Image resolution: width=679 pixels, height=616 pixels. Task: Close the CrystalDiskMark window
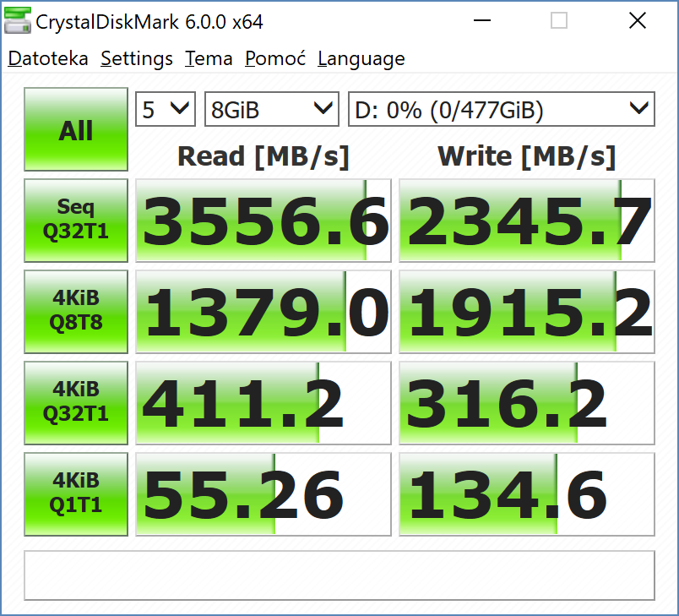pos(638,20)
